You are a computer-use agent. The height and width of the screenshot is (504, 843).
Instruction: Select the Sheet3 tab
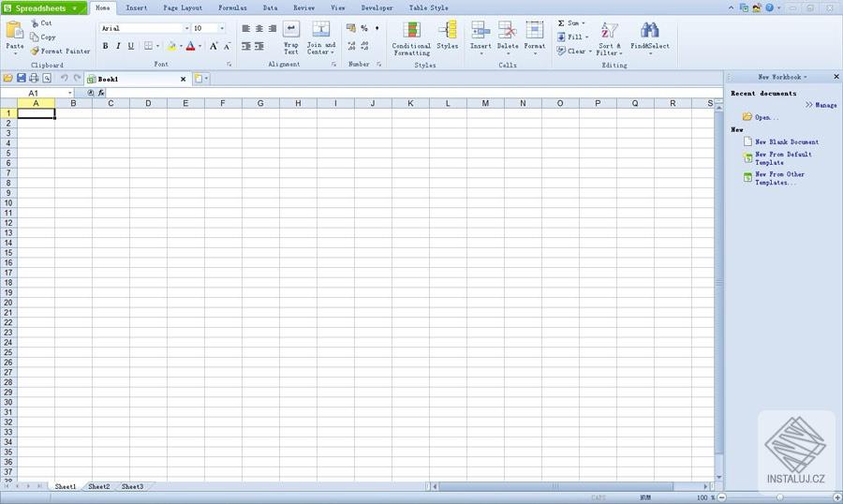point(132,486)
